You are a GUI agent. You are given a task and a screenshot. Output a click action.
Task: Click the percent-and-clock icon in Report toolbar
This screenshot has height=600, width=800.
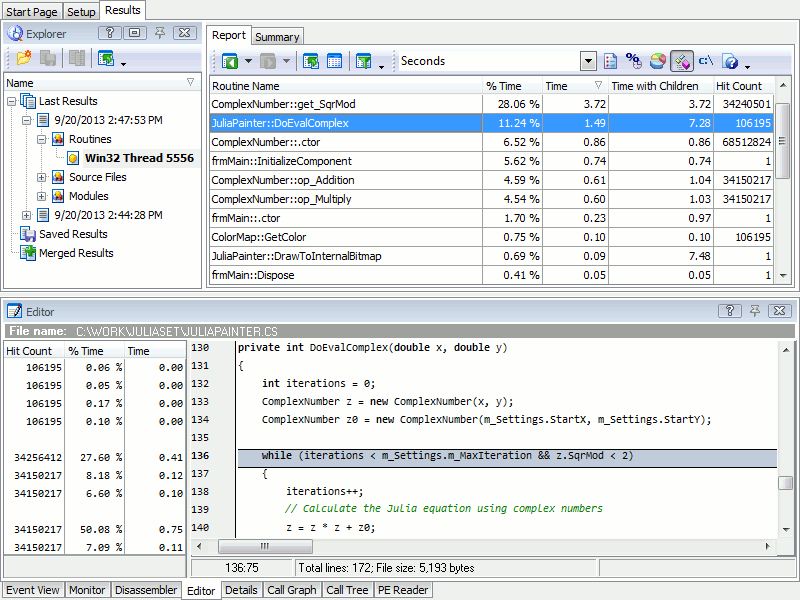click(x=634, y=61)
